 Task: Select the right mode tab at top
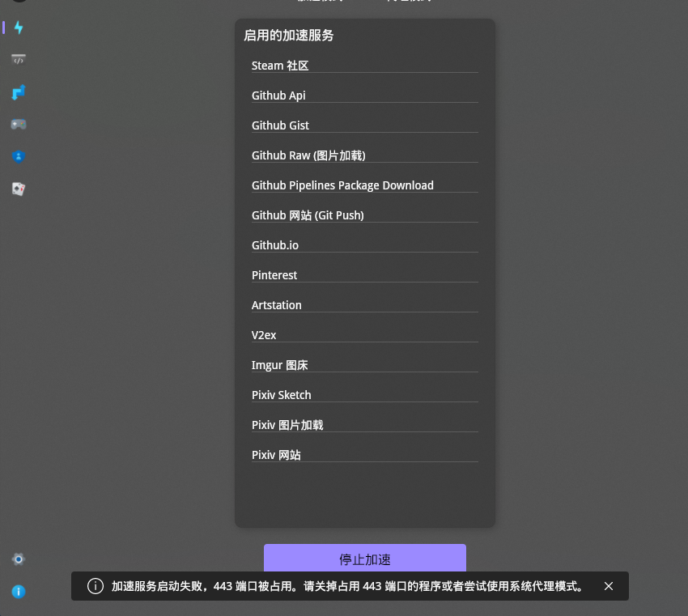click(409, 2)
